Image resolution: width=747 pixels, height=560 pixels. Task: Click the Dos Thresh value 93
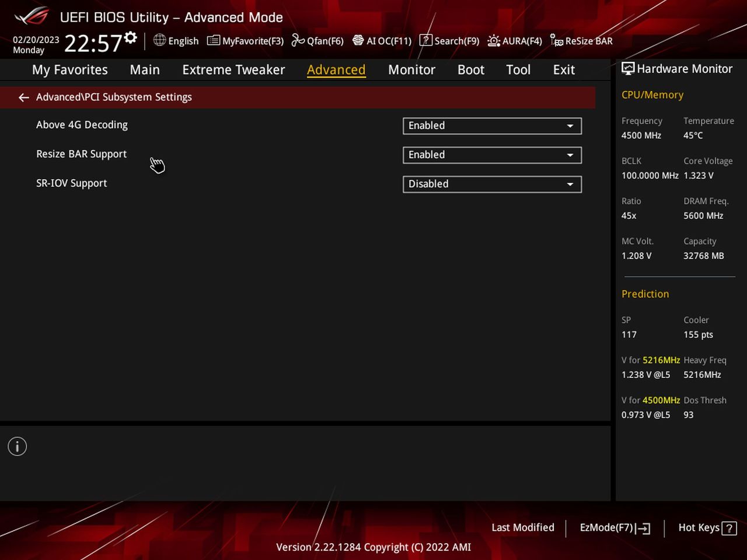(x=689, y=415)
